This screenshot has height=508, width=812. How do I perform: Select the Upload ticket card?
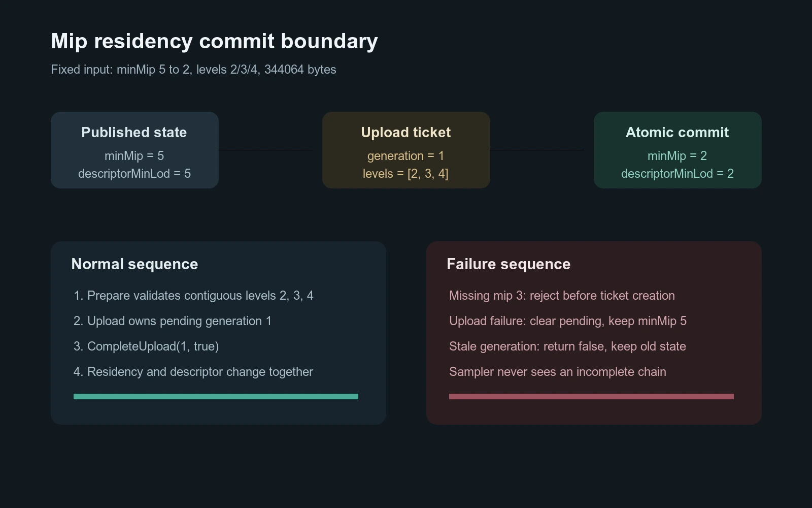point(406,150)
